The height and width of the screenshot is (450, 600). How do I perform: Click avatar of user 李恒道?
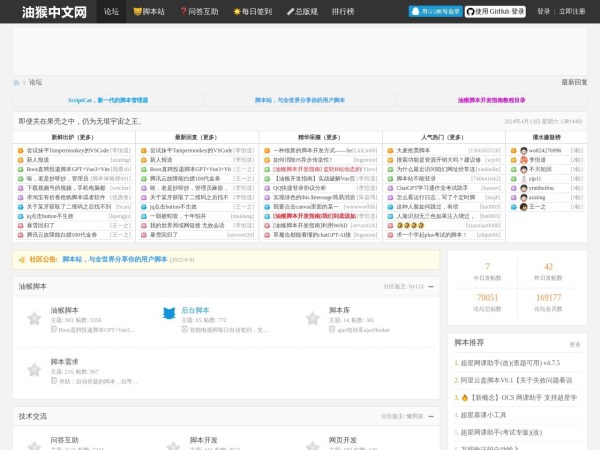coord(524,160)
